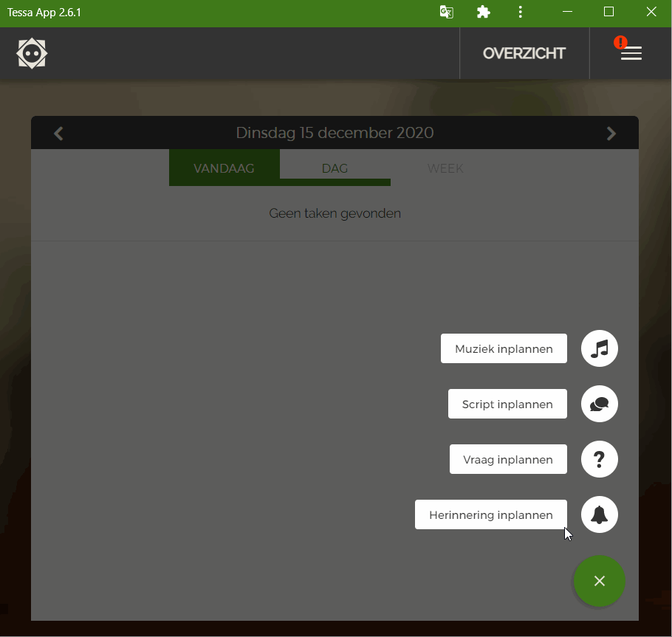Viewport: 672px width, 637px height.
Task: Click the Herinnering inplannen label button
Action: [x=491, y=514]
